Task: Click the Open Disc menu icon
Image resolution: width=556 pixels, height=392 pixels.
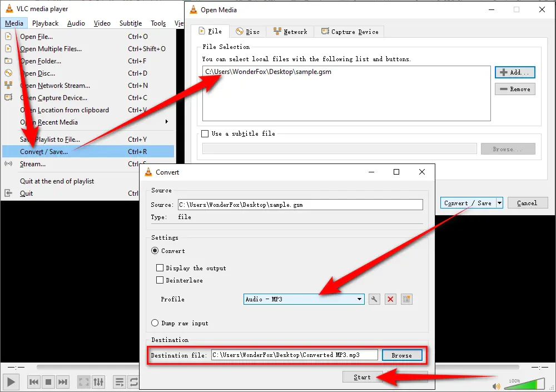Action: pyautogui.click(x=8, y=73)
